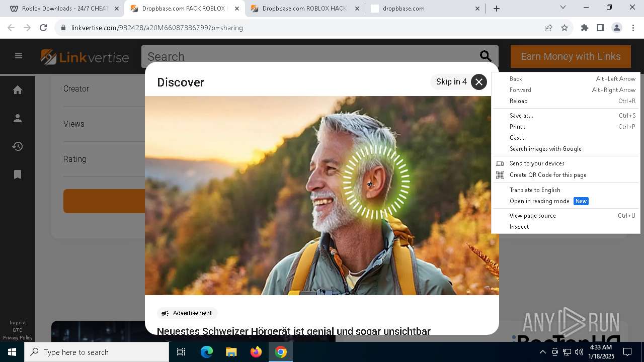644x362 pixels.
Task: Open the Home sidebar icon
Action: 18,90
